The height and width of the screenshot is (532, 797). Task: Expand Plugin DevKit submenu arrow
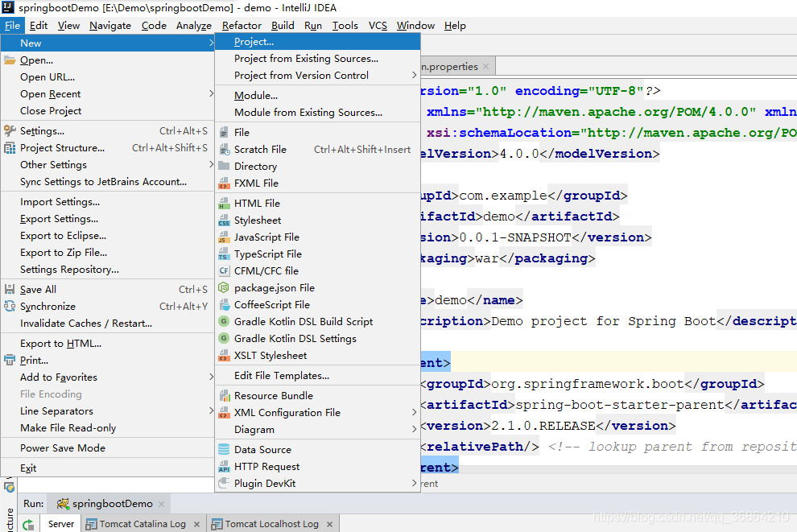[x=414, y=483]
